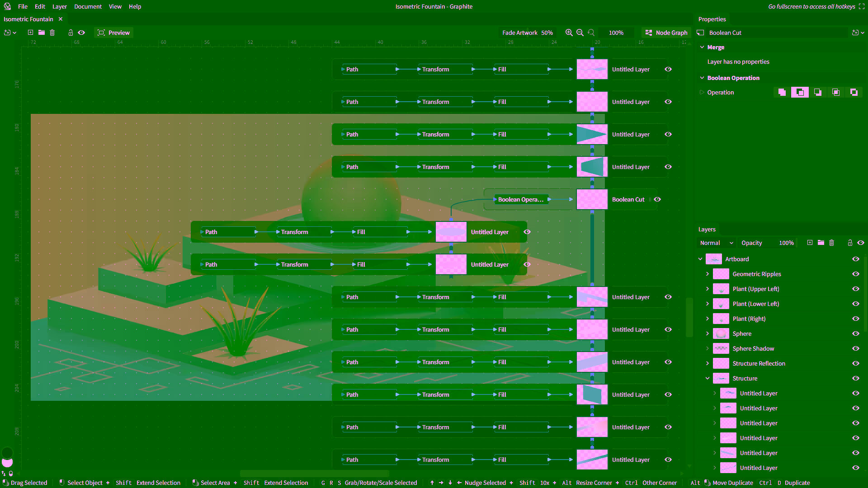The height and width of the screenshot is (488, 868).
Task: Pick the Difference boolean operation icon
Action: point(854,92)
